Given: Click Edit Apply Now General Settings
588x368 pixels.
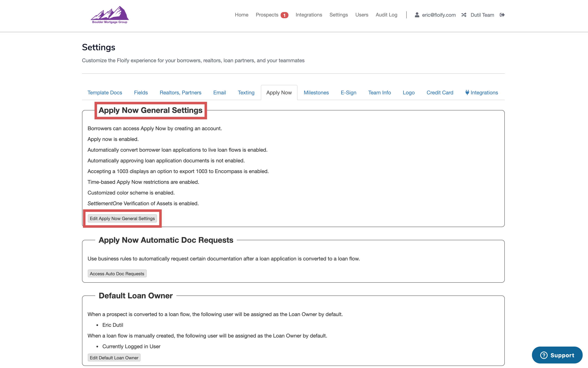Looking at the screenshot, I should coord(122,218).
